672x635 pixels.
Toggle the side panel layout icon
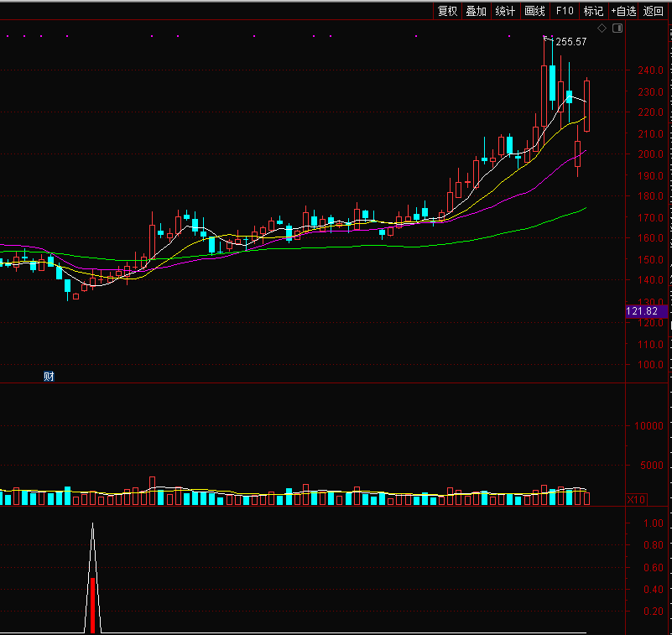[x=617, y=29]
